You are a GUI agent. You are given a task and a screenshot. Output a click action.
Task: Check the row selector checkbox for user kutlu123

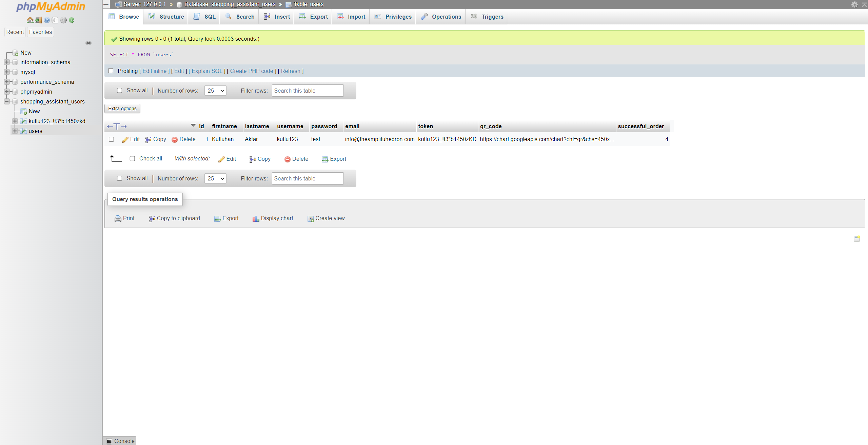(x=111, y=139)
